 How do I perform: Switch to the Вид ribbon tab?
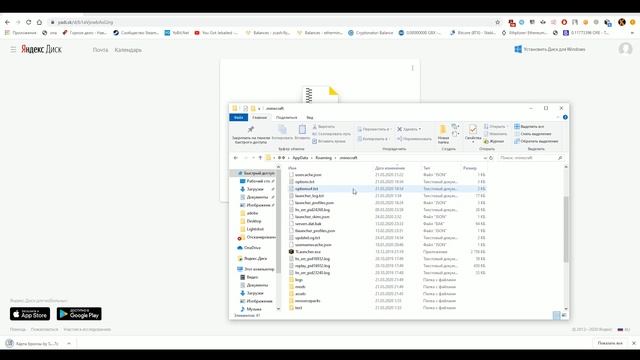pos(310,118)
